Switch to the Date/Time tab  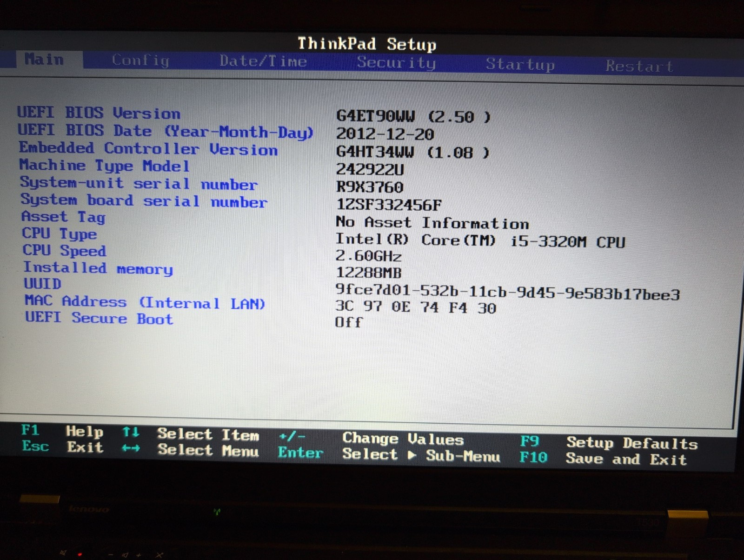pyautogui.click(x=263, y=61)
